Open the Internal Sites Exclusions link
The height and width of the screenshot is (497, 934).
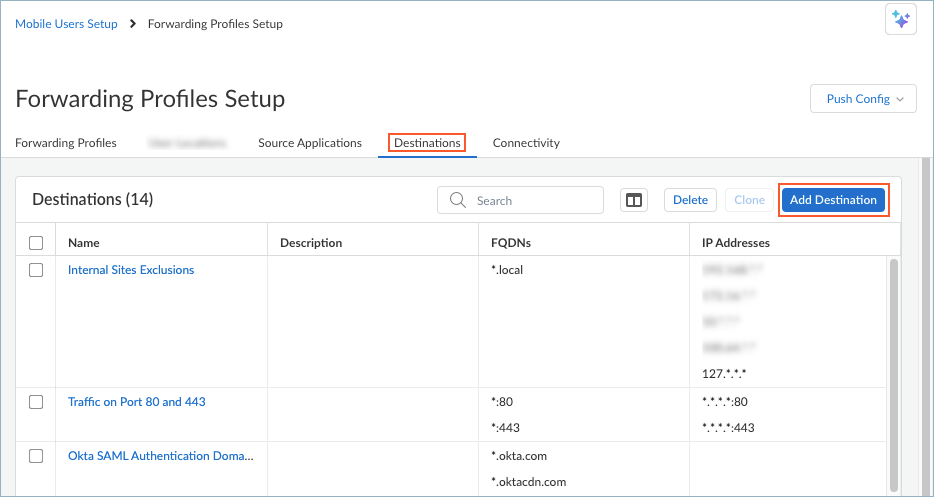pos(131,270)
